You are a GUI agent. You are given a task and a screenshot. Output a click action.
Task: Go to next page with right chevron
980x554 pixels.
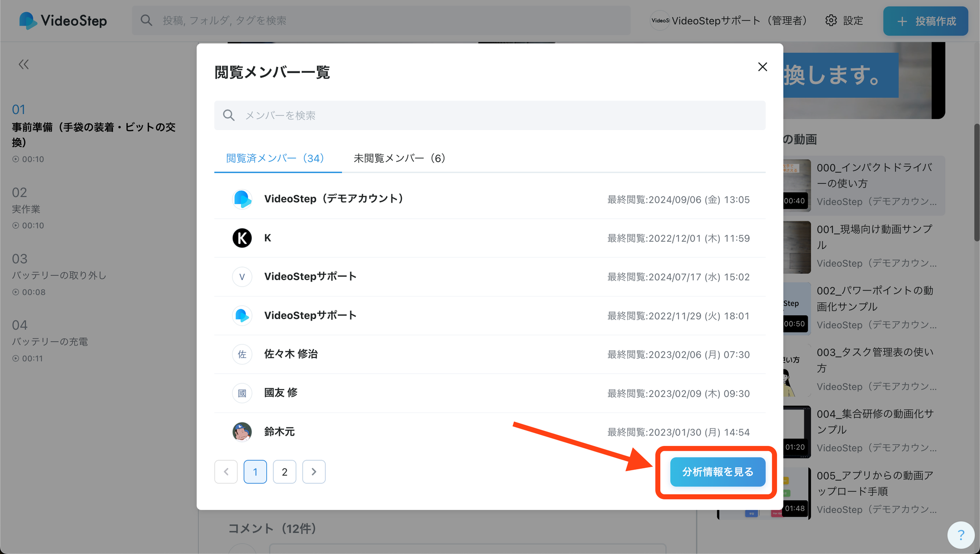314,472
